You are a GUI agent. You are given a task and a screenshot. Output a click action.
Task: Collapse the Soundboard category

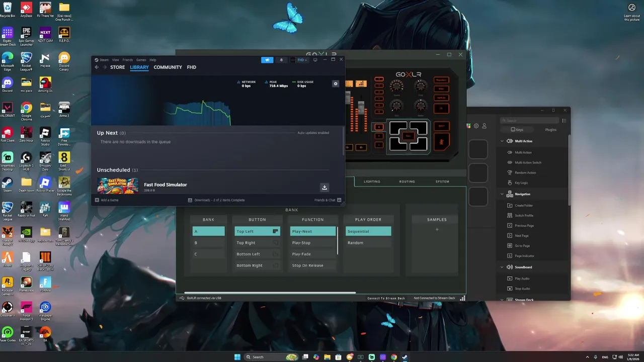[x=502, y=267]
